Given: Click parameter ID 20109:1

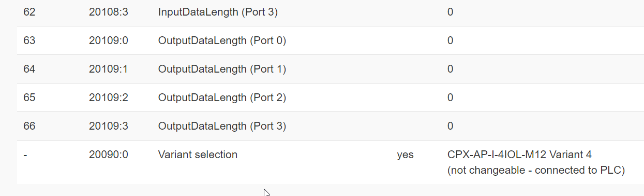Looking at the screenshot, I should click(x=108, y=69).
